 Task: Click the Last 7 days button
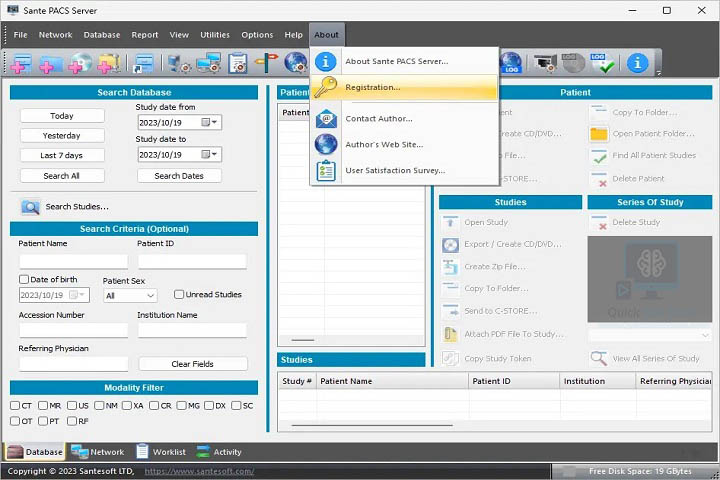(x=62, y=155)
